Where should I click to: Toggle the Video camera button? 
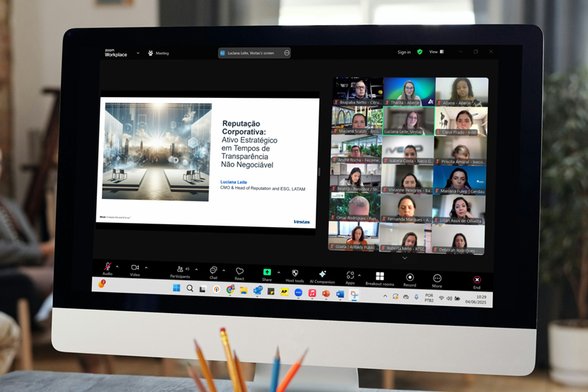tap(135, 268)
